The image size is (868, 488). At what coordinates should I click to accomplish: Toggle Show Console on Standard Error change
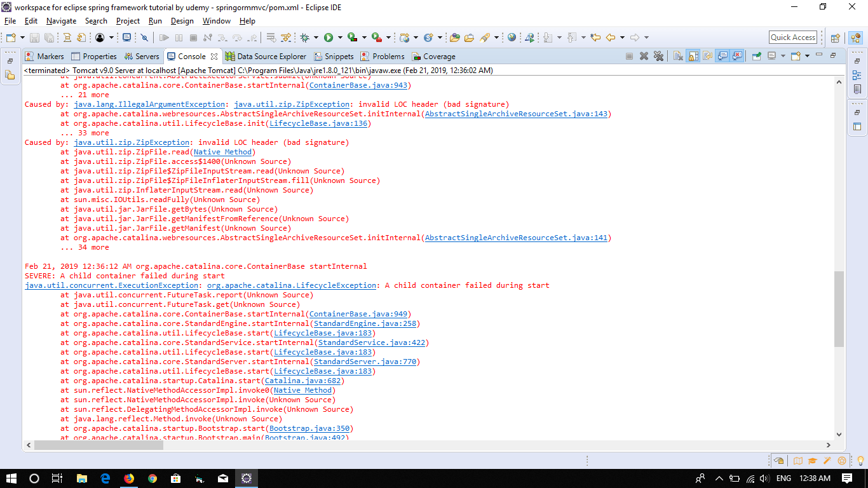click(737, 56)
